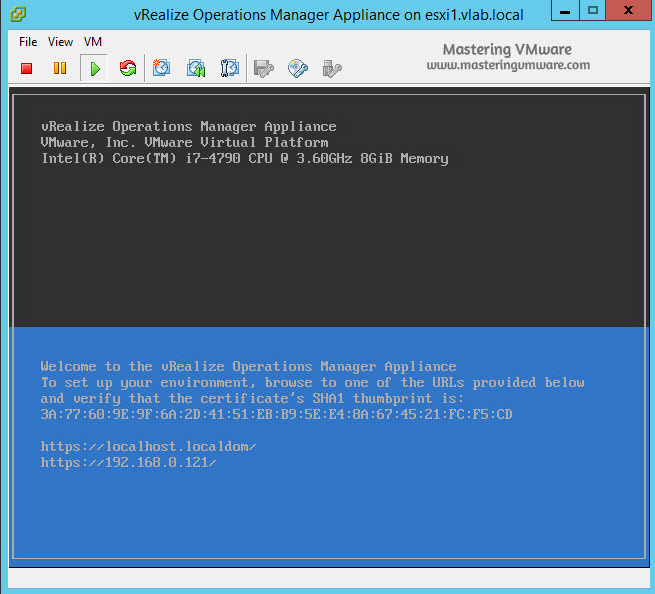Click the console header 'vRealize Operations Manager Appliance'
Viewport: 655px width, 594px height.
coord(188,127)
